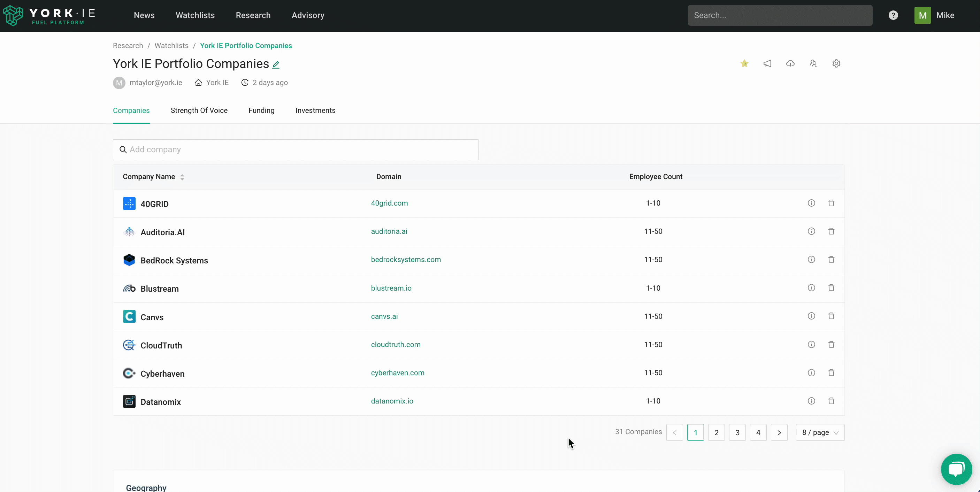The width and height of the screenshot is (980, 492).
Task: Open the bedrocksystems.com domain link
Action: pyautogui.click(x=406, y=260)
